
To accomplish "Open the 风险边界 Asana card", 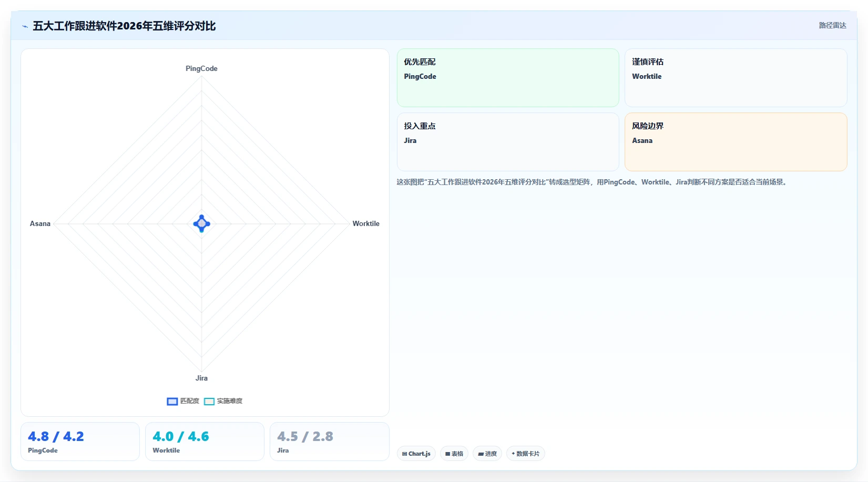I will [736, 142].
